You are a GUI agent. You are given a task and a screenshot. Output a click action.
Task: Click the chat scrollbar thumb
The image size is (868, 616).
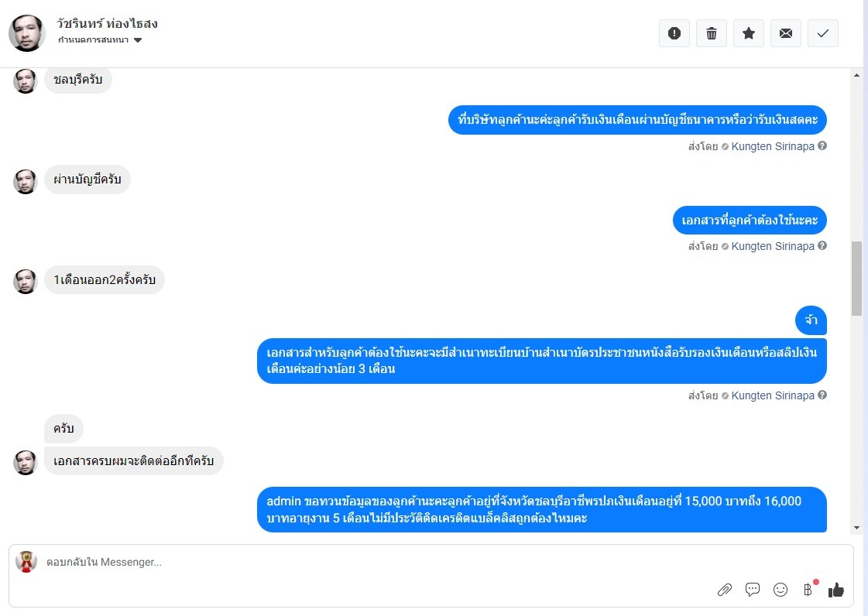pos(856,277)
